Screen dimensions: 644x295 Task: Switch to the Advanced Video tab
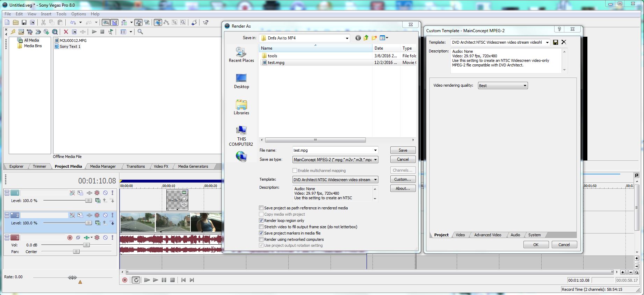487,235
